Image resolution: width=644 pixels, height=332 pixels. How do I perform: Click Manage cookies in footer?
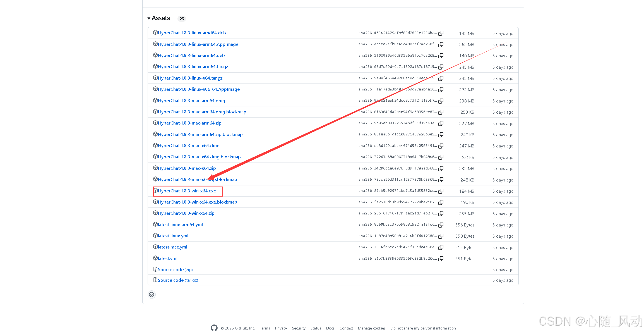[x=372, y=328]
